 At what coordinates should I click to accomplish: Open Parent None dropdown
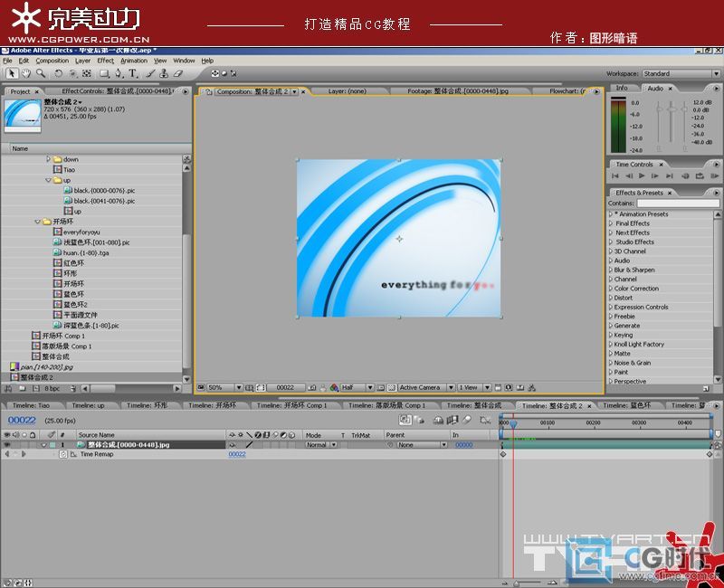tap(423, 445)
